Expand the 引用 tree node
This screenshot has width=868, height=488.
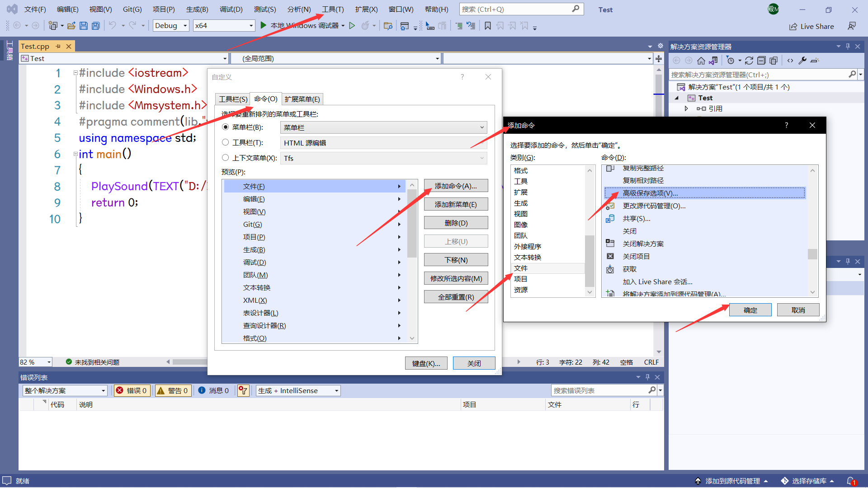pyautogui.click(x=686, y=108)
